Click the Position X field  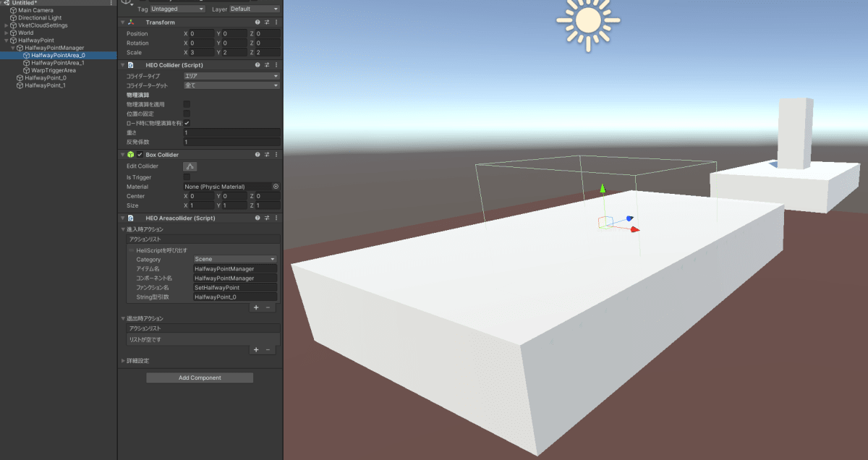tap(202, 33)
